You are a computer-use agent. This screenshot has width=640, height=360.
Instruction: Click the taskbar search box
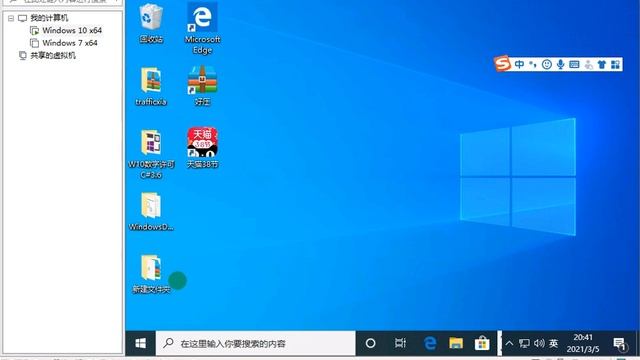pyautogui.click(x=256, y=343)
